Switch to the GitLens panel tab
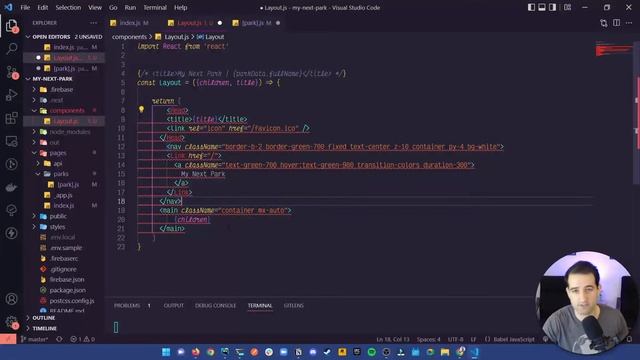 pos(293,305)
